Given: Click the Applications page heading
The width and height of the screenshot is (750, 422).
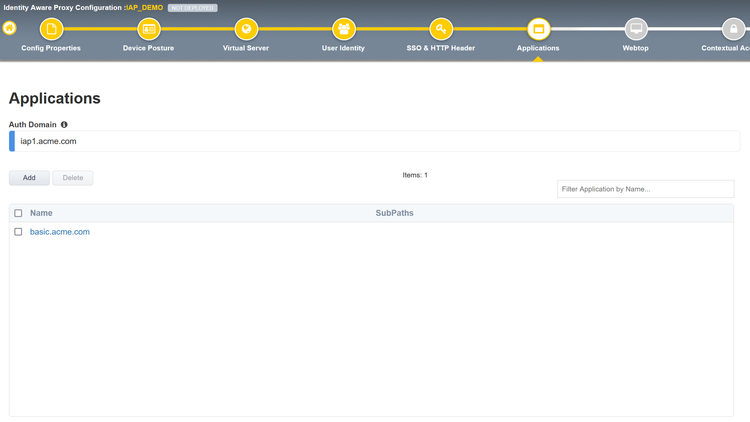Looking at the screenshot, I should click(x=55, y=98).
